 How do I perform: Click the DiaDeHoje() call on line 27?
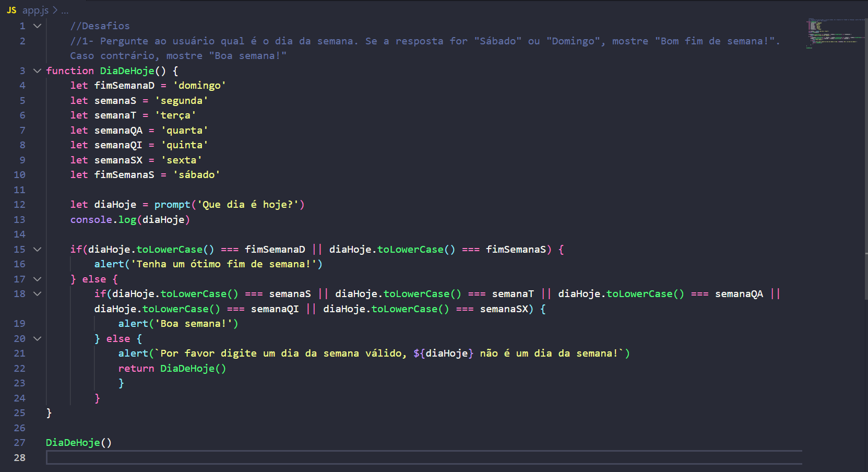point(79,443)
